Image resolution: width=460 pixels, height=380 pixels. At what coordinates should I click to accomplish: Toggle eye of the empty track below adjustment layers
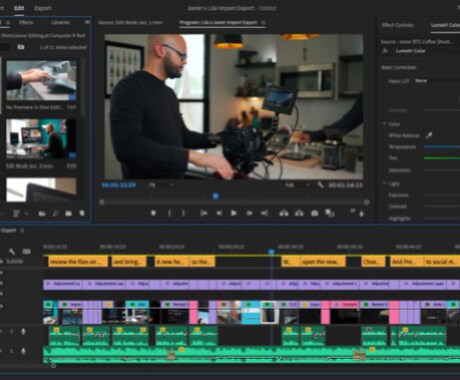coord(1,294)
